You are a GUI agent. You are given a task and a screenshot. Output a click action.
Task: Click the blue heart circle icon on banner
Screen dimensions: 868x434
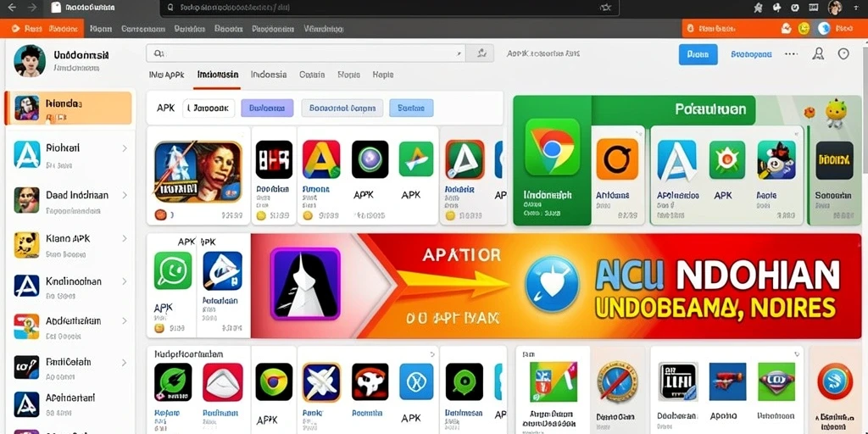coord(552,283)
